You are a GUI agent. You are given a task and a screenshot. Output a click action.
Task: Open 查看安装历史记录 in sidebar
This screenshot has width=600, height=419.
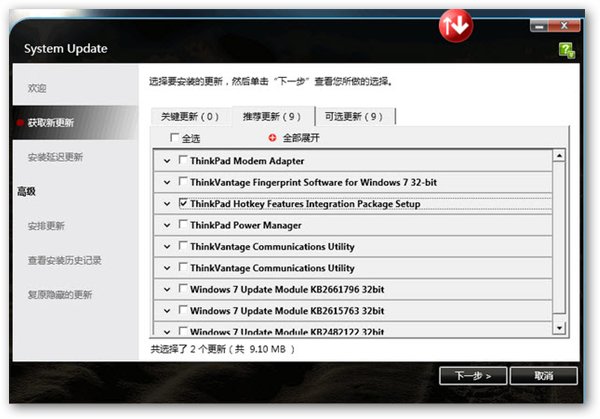pos(65,260)
